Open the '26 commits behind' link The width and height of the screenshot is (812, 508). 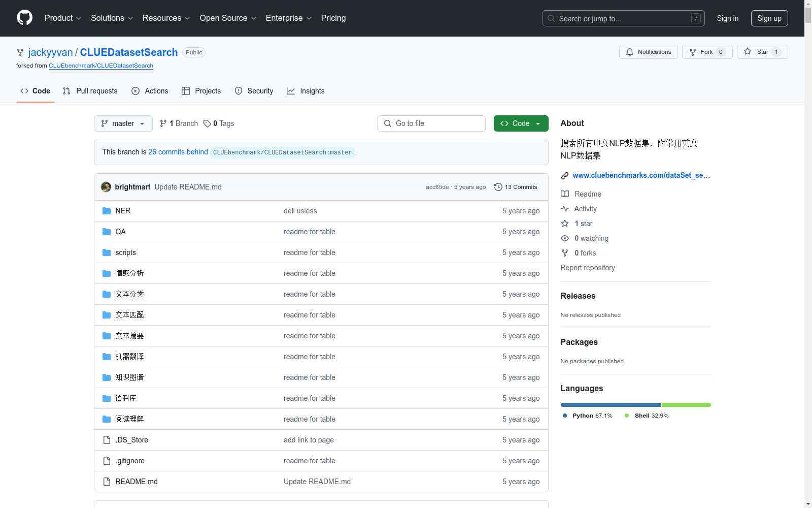coord(178,152)
